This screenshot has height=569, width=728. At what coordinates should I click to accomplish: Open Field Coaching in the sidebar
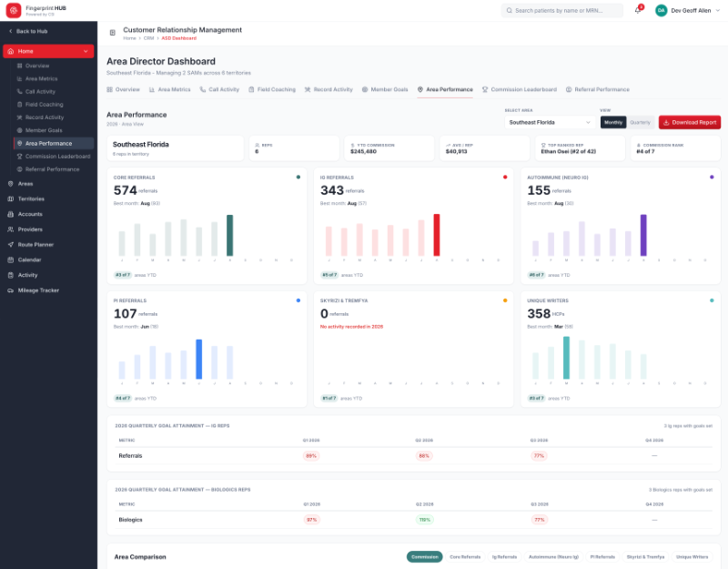click(x=44, y=105)
